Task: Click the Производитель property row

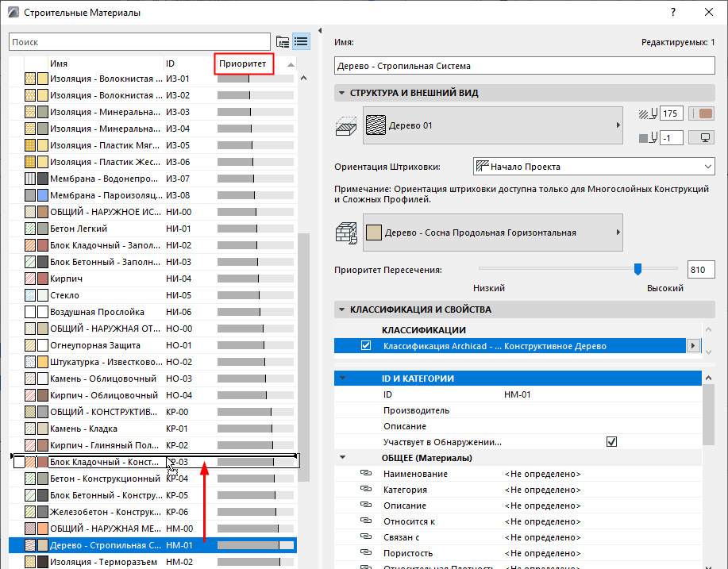Action: coord(518,410)
